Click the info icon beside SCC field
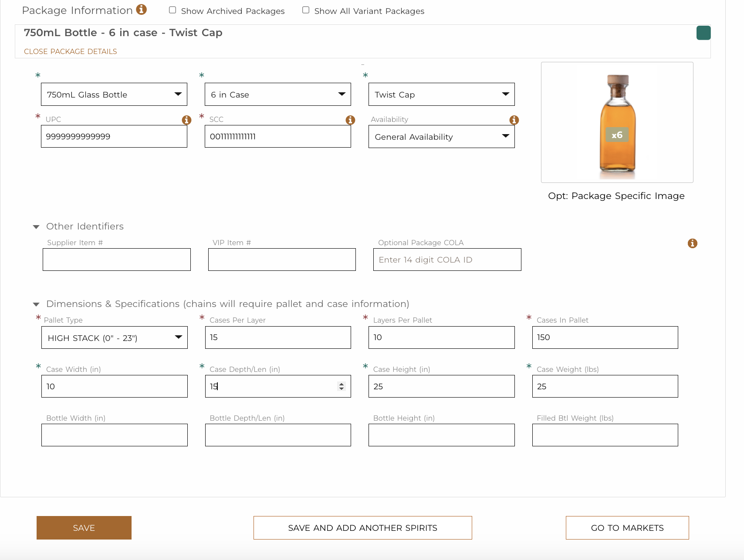Image resolution: width=744 pixels, height=560 pixels. pyautogui.click(x=350, y=120)
